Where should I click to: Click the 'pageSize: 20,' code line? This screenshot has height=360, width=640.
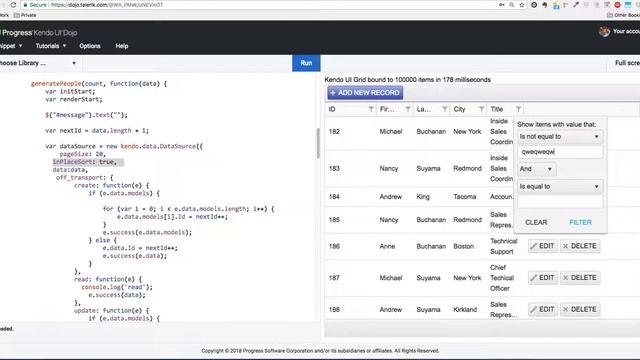82,154
